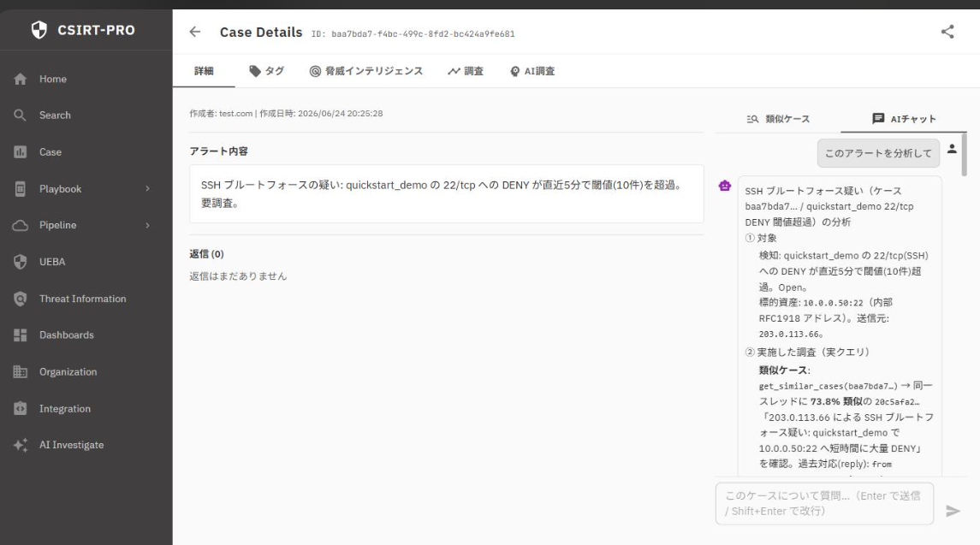Switch to the タグ tab
980x545 pixels.
[x=266, y=71]
